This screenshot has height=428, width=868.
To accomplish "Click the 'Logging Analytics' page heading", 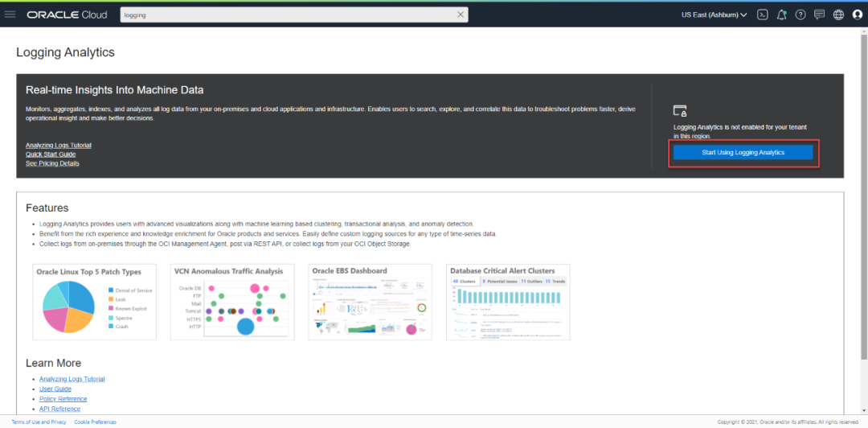I will (x=65, y=52).
